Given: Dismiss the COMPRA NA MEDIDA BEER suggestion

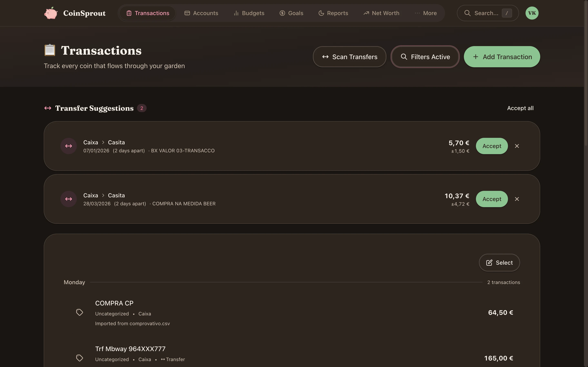Looking at the screenshot, I should (x=517, y=199).
